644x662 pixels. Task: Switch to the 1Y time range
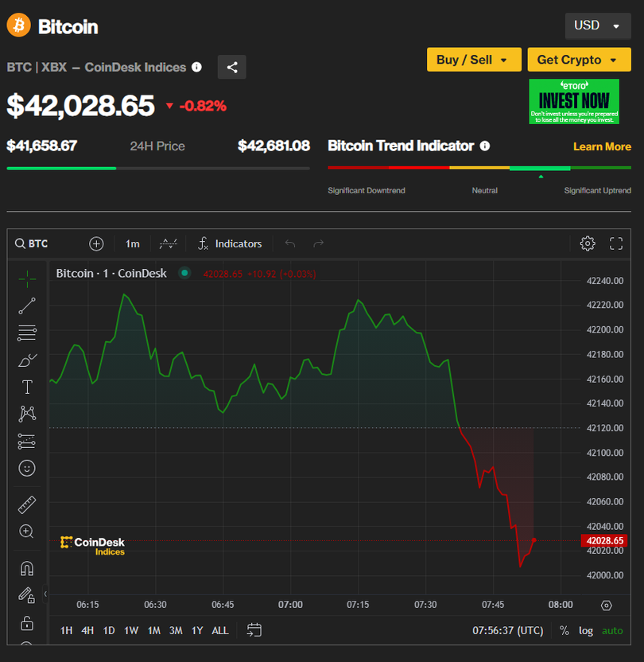pyautogui.click(x=197, y=630)
